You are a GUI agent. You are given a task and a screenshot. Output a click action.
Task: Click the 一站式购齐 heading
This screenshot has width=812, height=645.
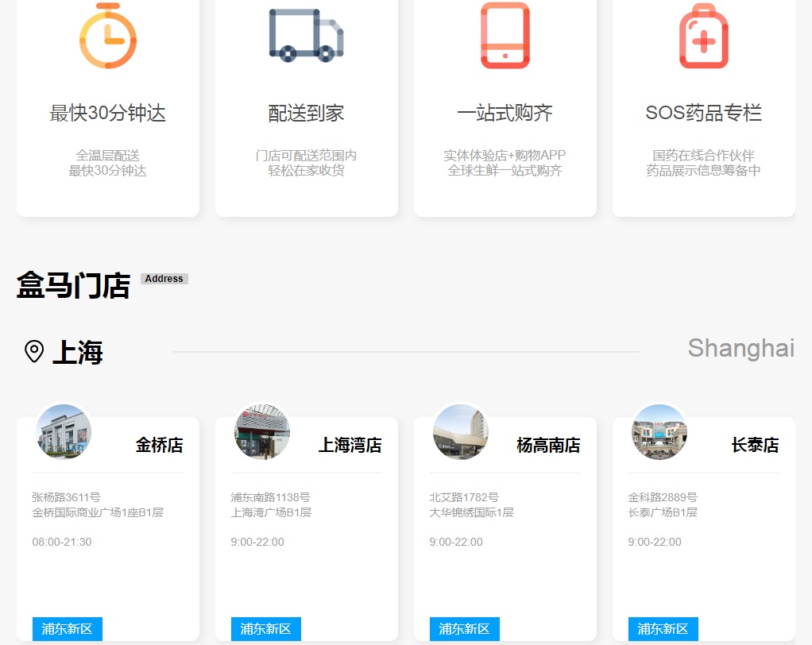[505, 113]
